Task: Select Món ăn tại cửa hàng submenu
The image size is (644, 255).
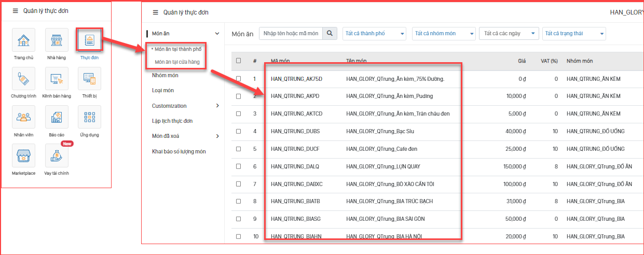Action: tap(177, 62)
